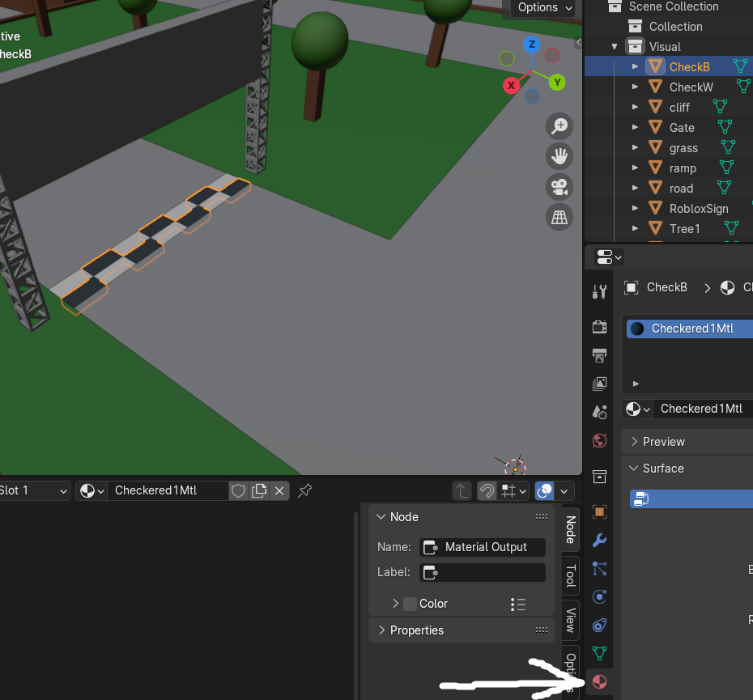Open material browse dropdown in properties
Screen dimensions: 753x700
637,409
